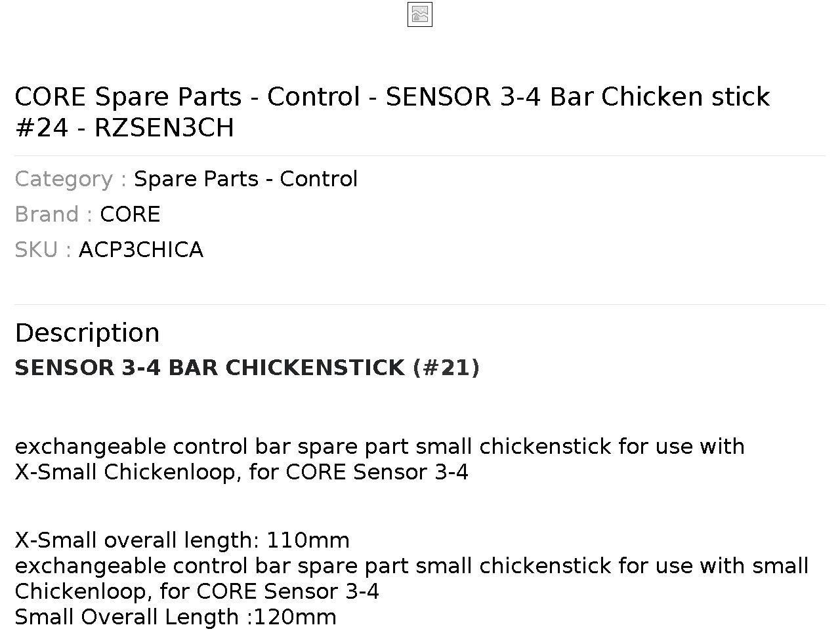Click the Brand label text

54,214
